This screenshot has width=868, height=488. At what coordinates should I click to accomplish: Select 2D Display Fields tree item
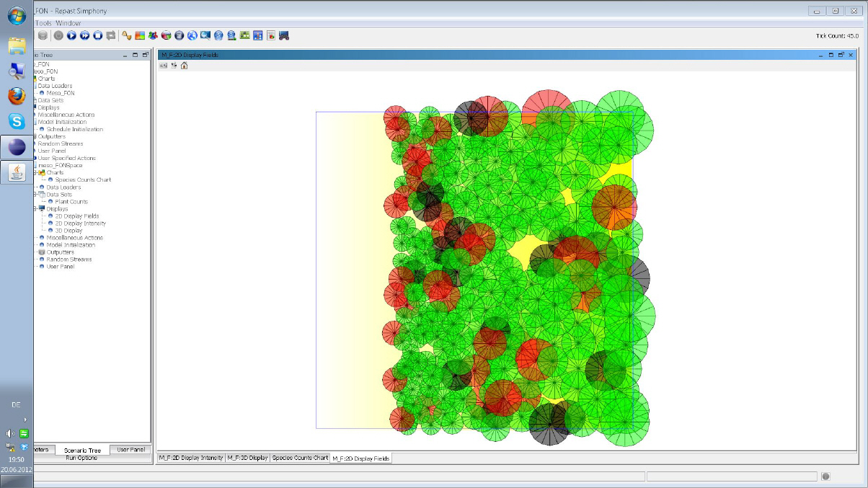[76, 216]
